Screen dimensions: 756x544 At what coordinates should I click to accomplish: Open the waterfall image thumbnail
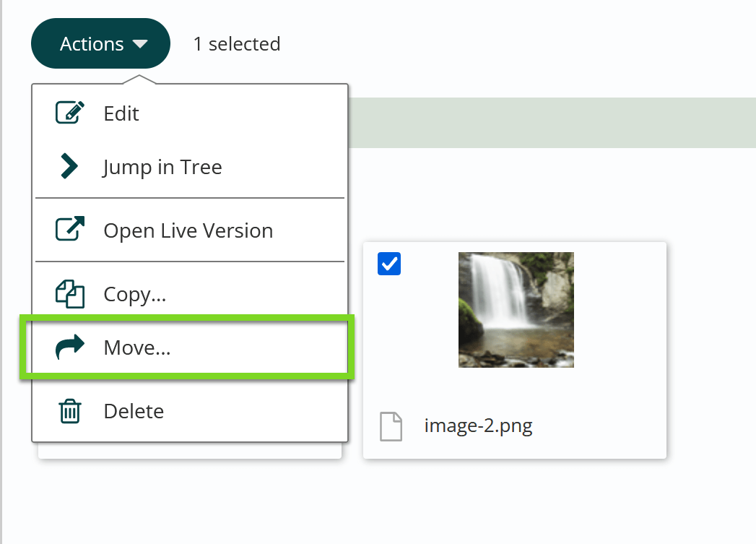click(516, 309)
